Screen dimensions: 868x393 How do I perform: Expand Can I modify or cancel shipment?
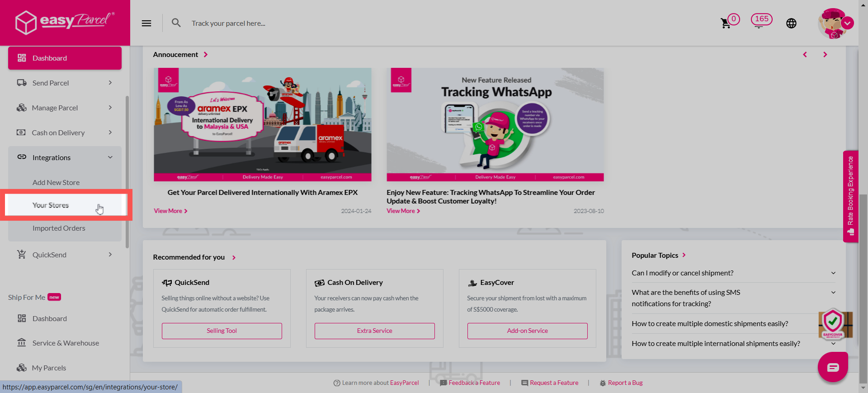tap(734, 273)
